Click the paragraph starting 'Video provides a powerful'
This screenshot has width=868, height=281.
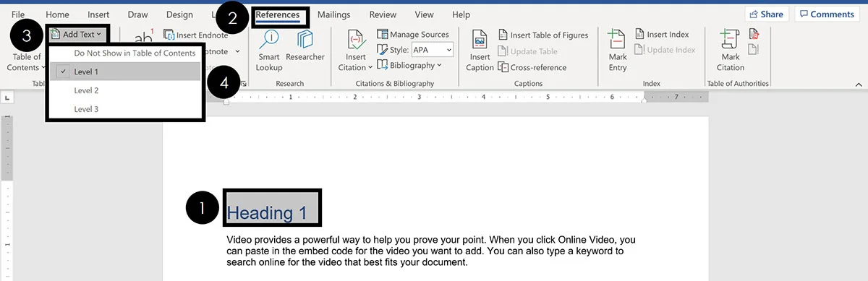(x=431, y=251)
